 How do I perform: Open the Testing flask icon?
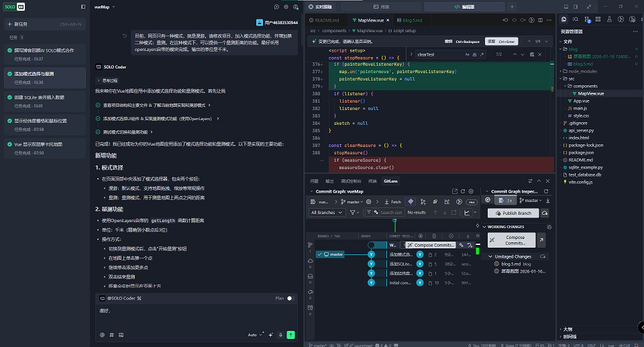[610, 19]
